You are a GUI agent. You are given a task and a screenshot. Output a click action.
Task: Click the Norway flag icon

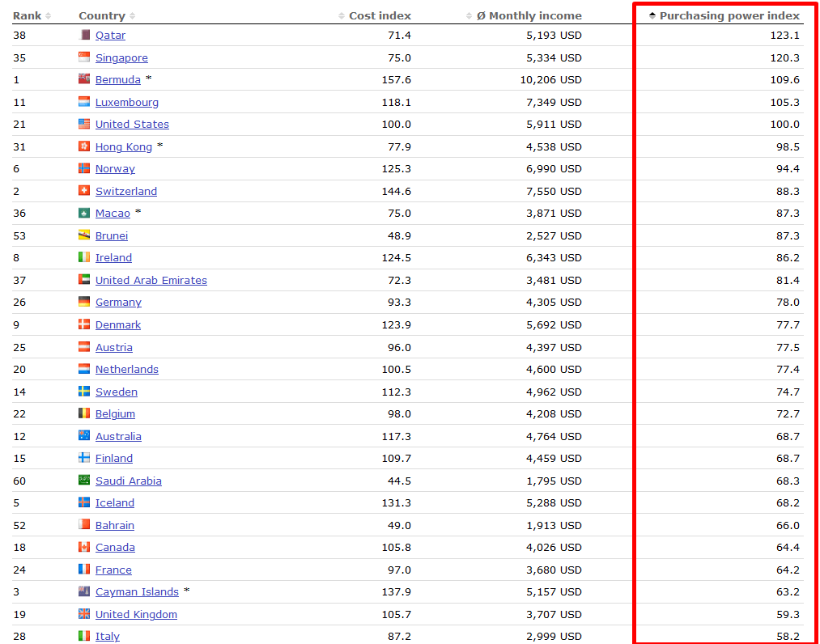click(x=84, y=167)
